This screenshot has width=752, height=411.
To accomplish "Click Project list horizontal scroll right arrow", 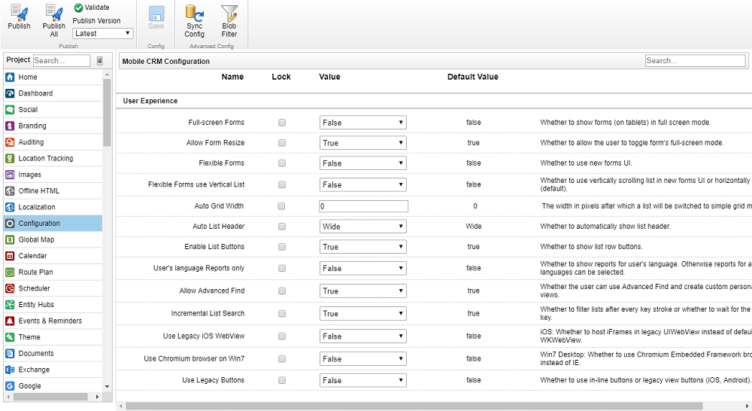I will (97, 397).
